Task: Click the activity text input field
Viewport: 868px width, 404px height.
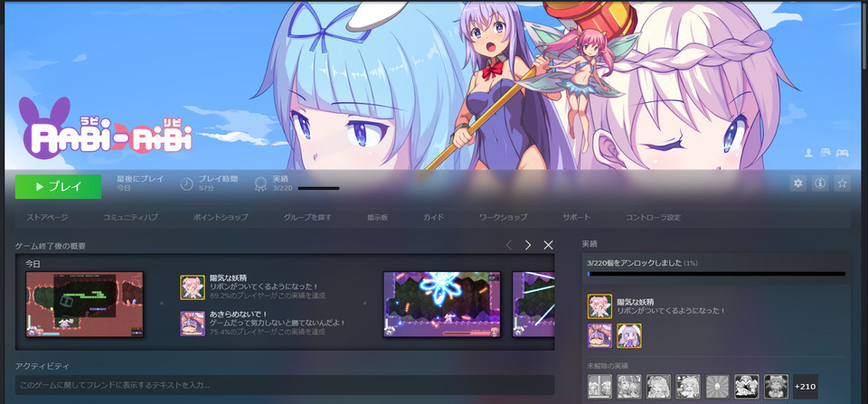Action: (x=285, y=385)
